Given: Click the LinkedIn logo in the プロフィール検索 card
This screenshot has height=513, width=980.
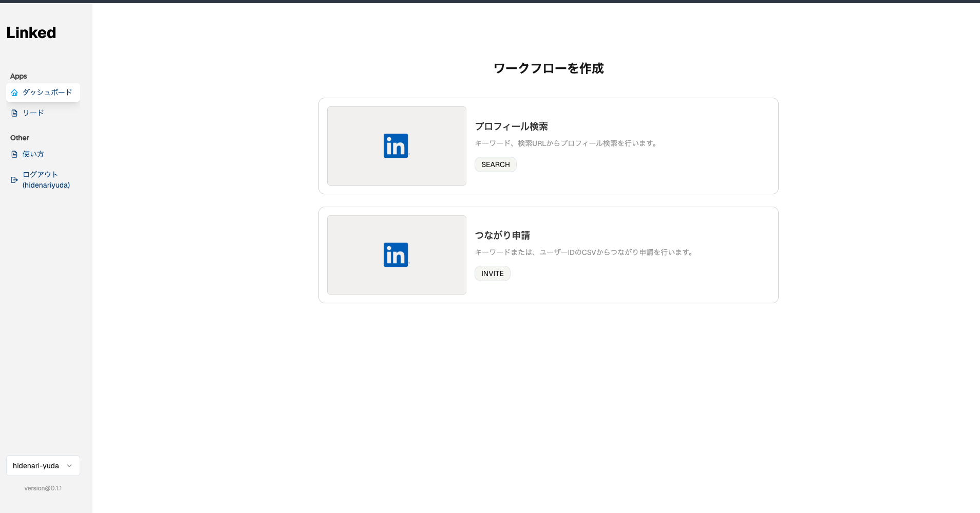Looking at the screenshot, I should coord(395,146).
